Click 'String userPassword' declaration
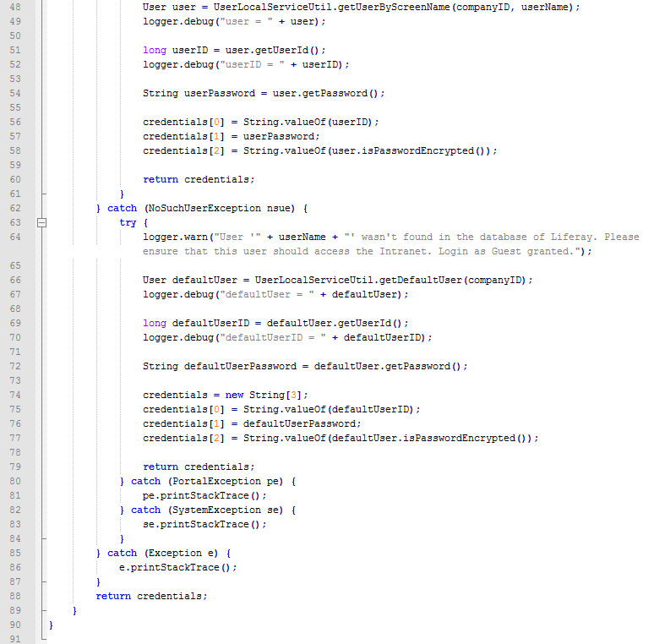654x644 pixels. [x=199, y=94]
